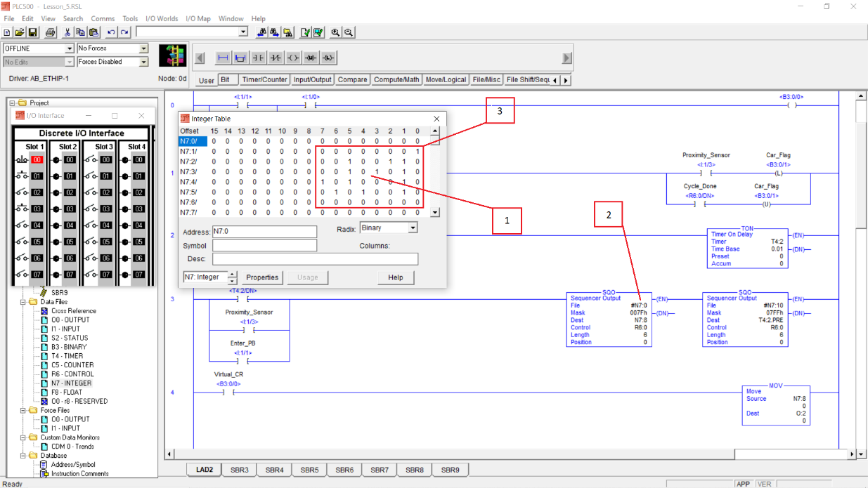
Task: Click the colorful ladder online status icon
Action: pos(172,56)
